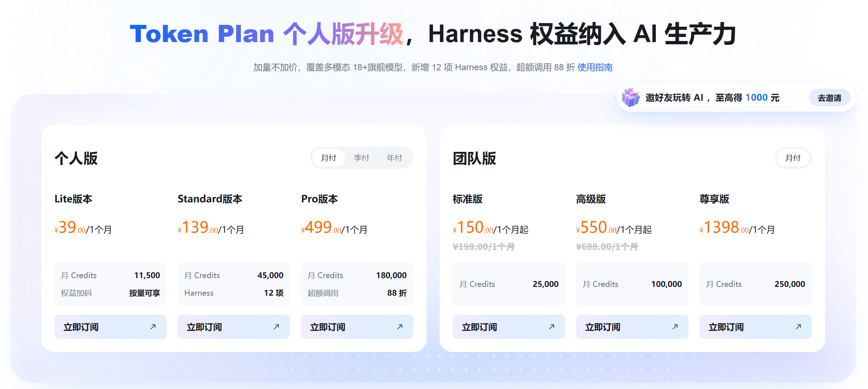Click the 个人版 section heading
This screenshot has width=868, height=389.
click(x=76, y=158)
